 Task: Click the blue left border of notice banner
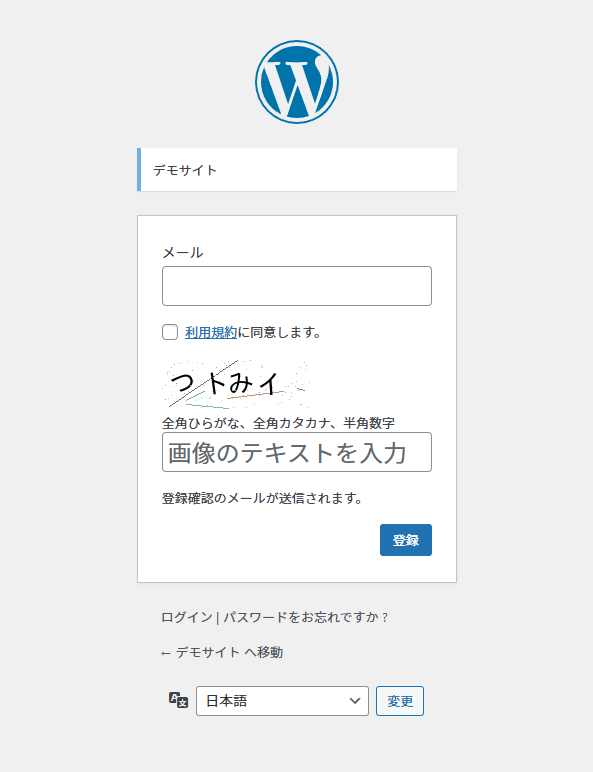139,169
